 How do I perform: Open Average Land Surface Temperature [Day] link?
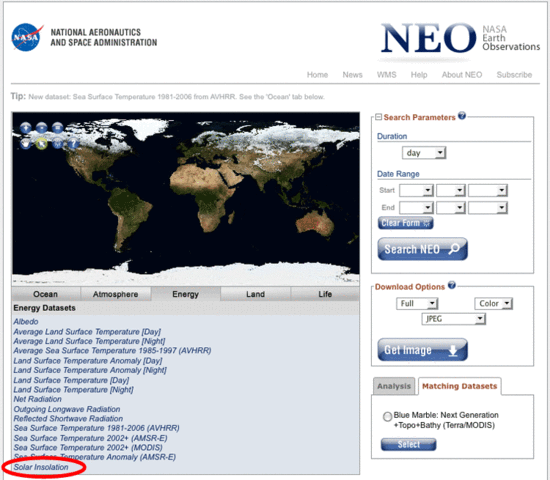coord(87,332)
